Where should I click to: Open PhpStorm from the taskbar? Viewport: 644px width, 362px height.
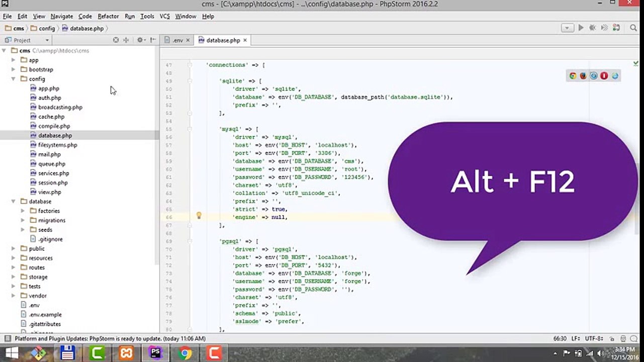155,353
